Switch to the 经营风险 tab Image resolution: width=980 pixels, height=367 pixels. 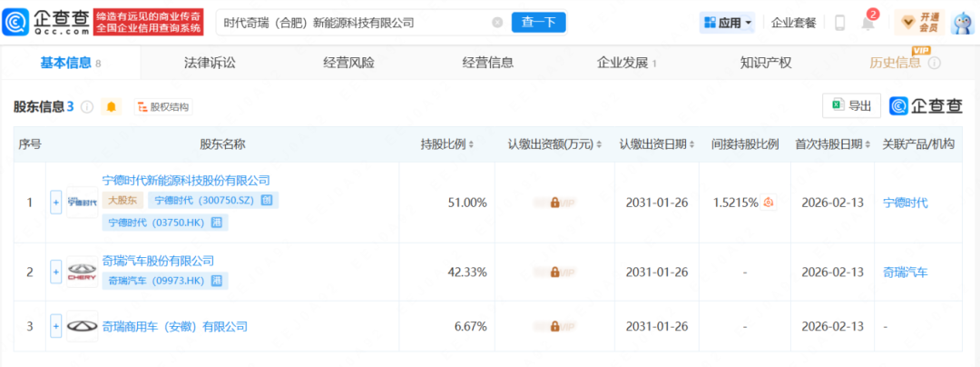[x=348, y=63]
